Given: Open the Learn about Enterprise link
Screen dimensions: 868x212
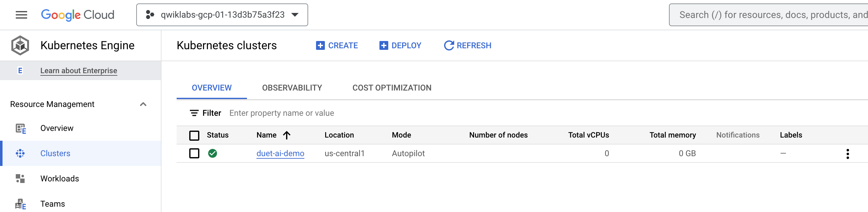Looking at the screenshot, I should click(79, 71).
